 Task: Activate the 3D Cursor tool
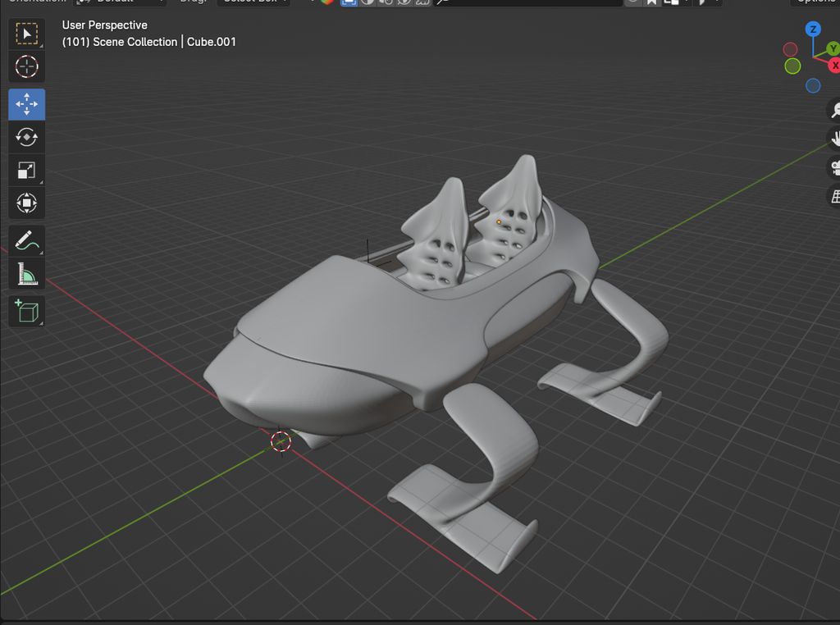[x=26, y=67]
